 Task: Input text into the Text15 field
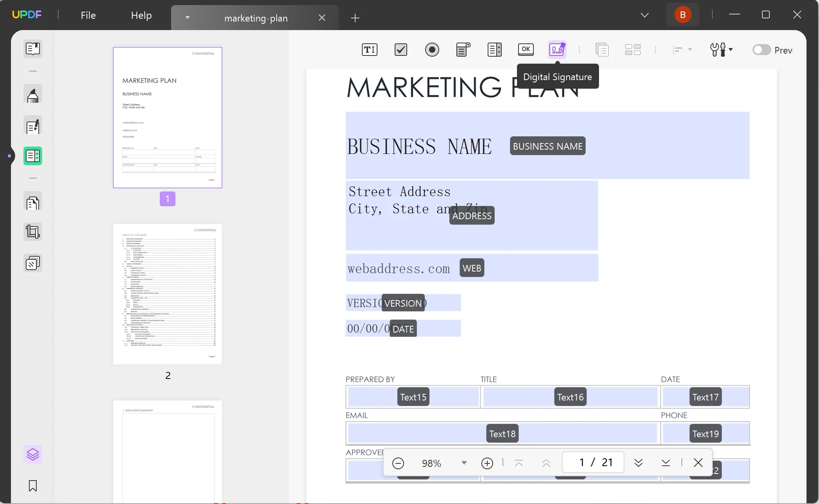[x=412, y=397]
